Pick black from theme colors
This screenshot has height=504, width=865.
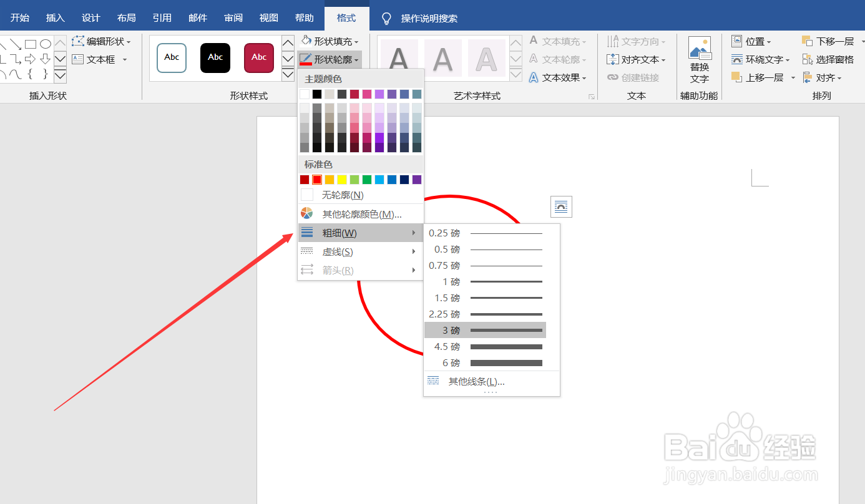pos(317,94)
